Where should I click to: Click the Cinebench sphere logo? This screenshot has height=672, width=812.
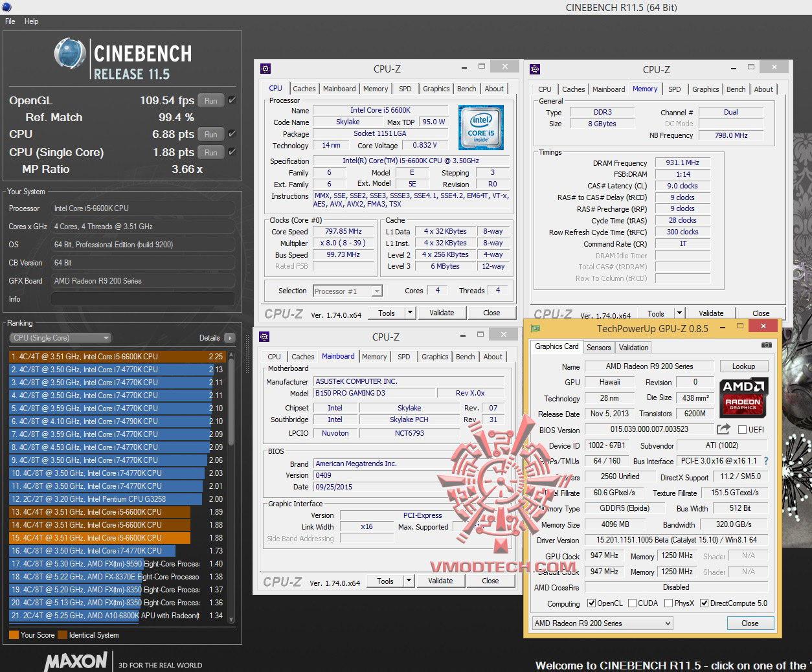pyautogui.click(x=70, y=53)
